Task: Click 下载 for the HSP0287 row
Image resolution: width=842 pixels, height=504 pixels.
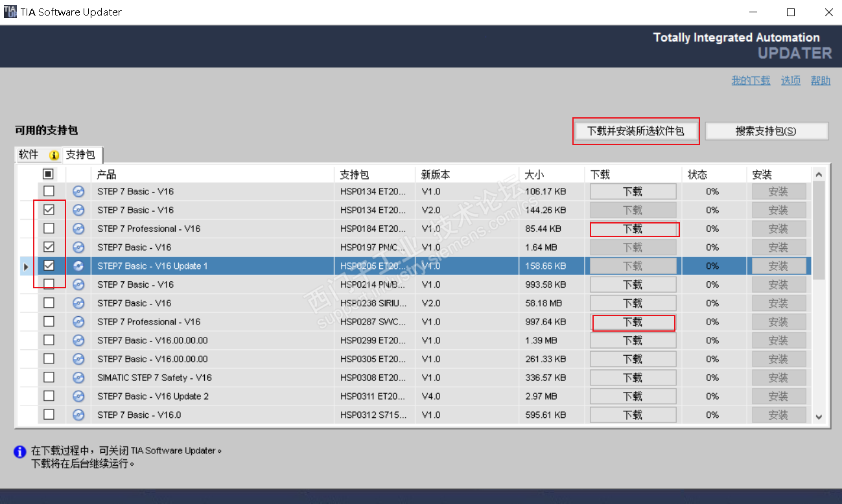Action: click(x=633, y=322)
